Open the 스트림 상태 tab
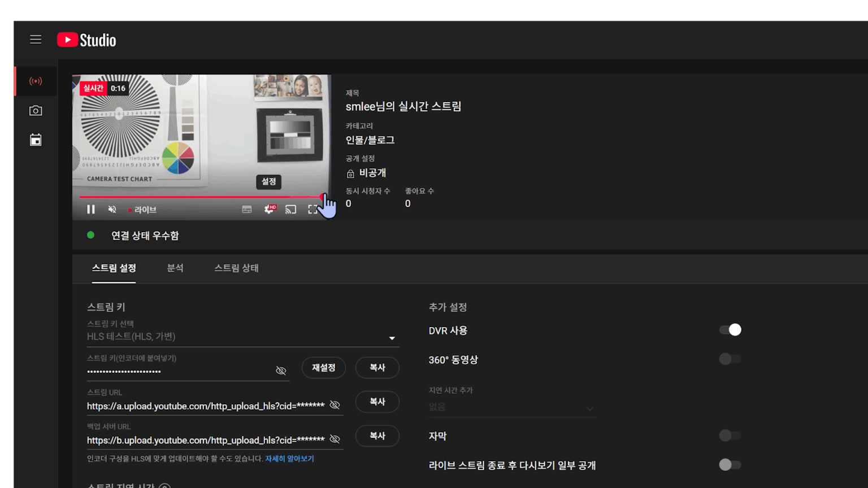 pyautogui.click(x=236, y=268)
